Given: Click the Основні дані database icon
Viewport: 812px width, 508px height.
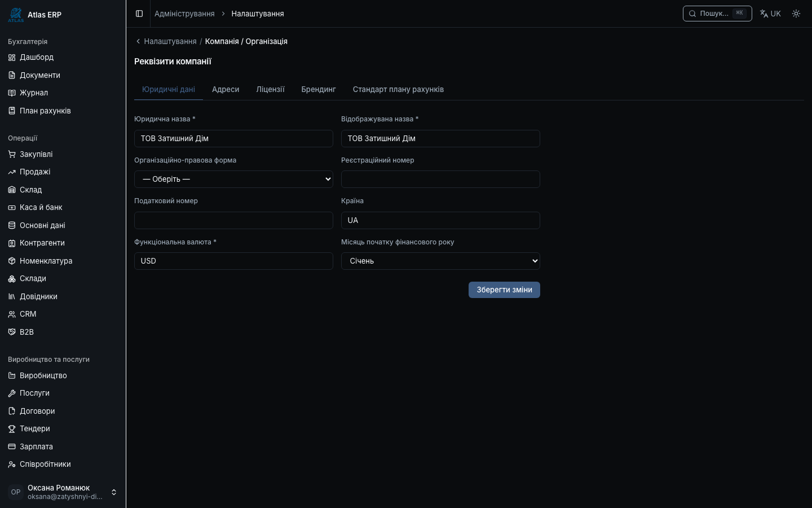Looking at the screenshot, I should pos(12,225).
